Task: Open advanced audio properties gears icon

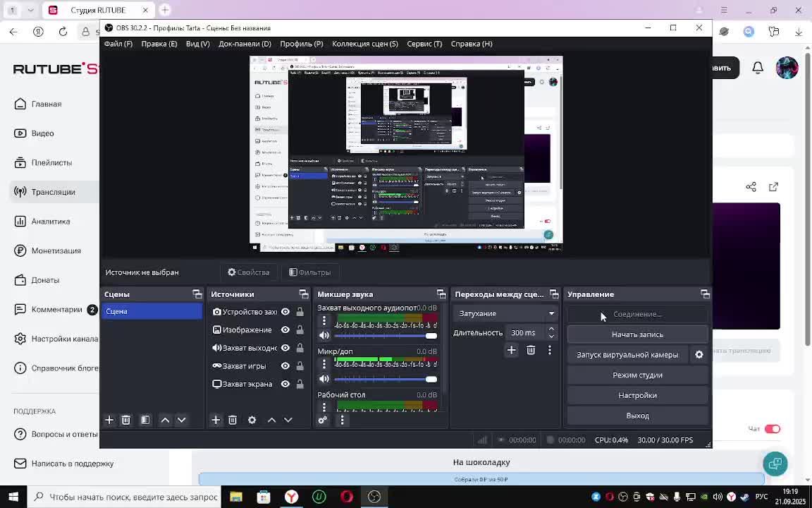Action: 323,420
